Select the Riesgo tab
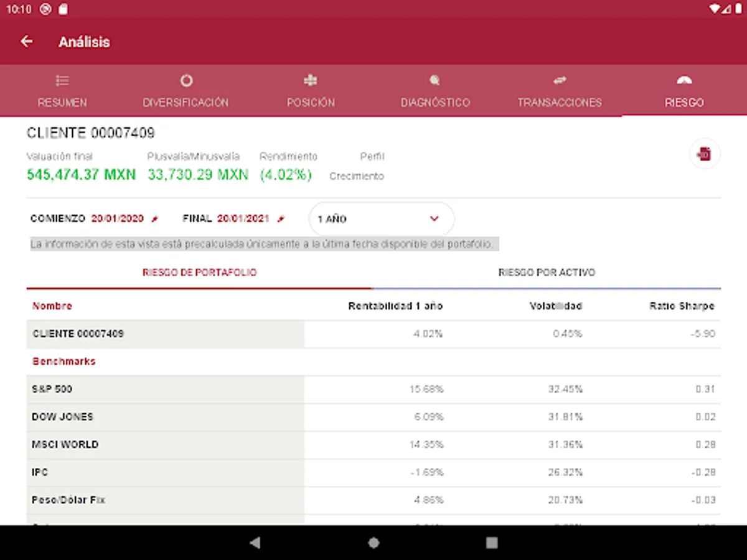Screen dimensions: 747x560 (x=684, y=91)
